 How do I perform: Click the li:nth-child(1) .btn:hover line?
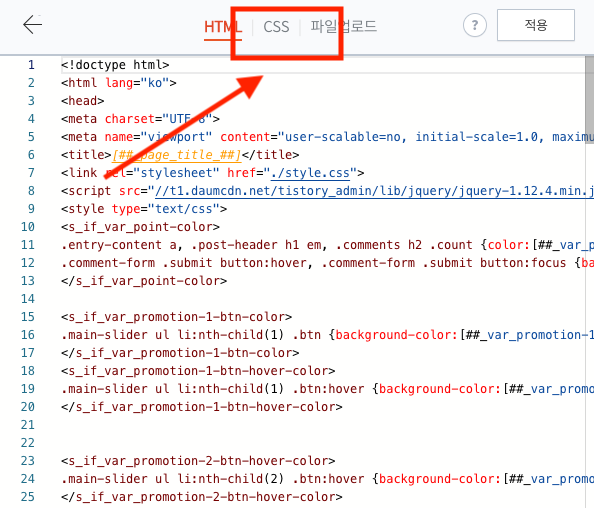pyautogui.click(x=327, y=389)
